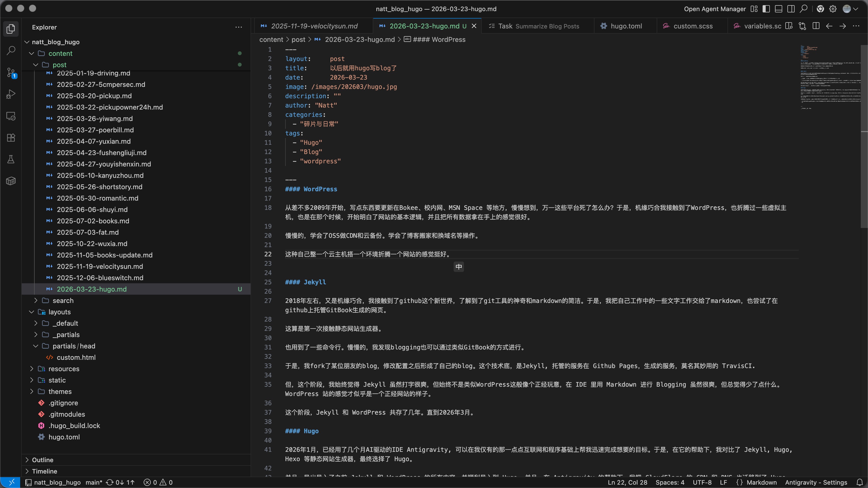
Task: Open Agent Manager from the title bar
Action: [x=715, y=9]
